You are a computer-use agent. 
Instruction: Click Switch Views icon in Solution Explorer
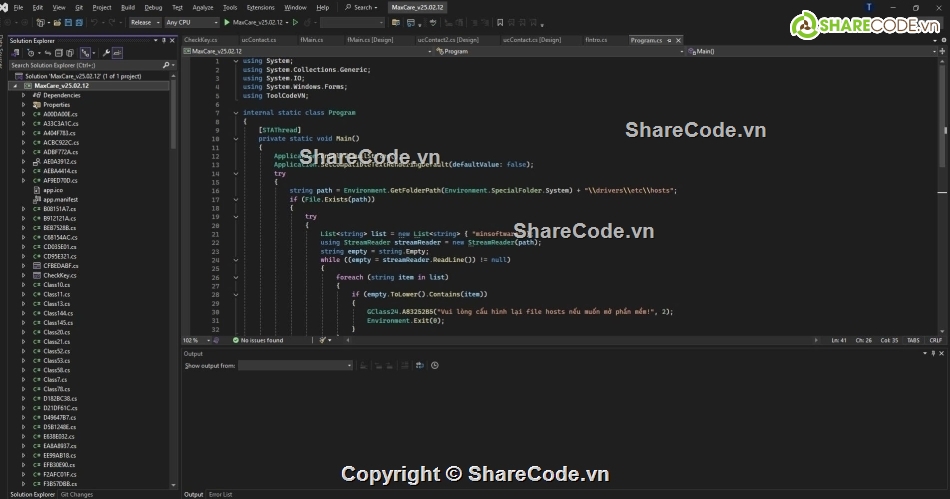click(x=15, y=53)
